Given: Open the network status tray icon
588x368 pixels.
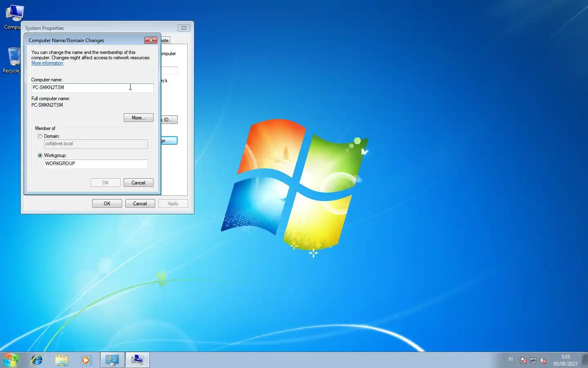Looking at the screenshot, I should pos(533,360).
